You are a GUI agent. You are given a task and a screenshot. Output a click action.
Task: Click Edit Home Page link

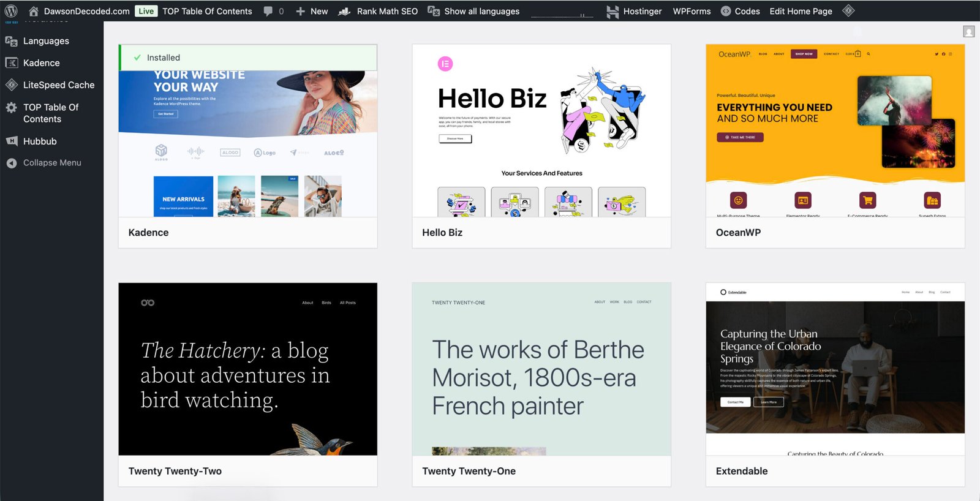(801, 11)
